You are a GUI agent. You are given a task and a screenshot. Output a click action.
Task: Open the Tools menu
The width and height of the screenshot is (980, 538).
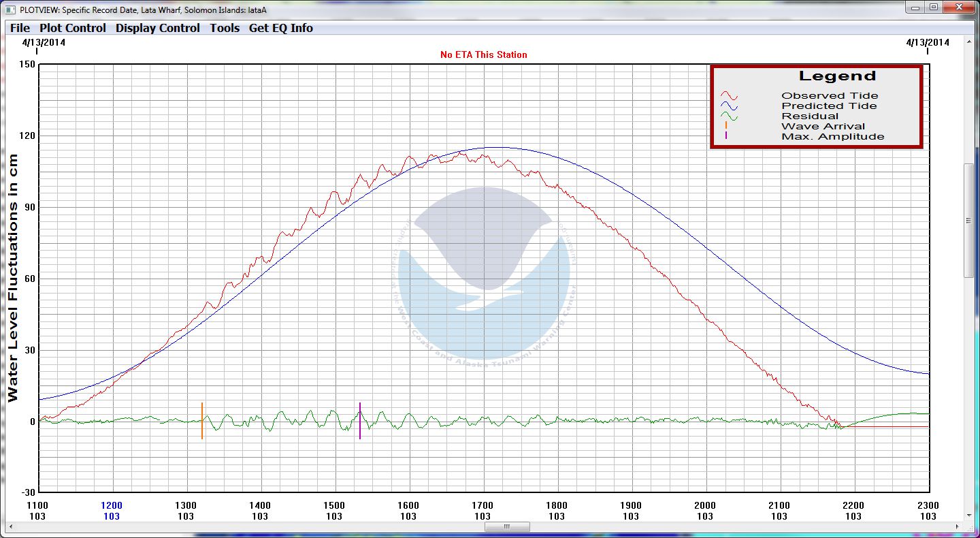pyautogui.click(x=225, y=28)
